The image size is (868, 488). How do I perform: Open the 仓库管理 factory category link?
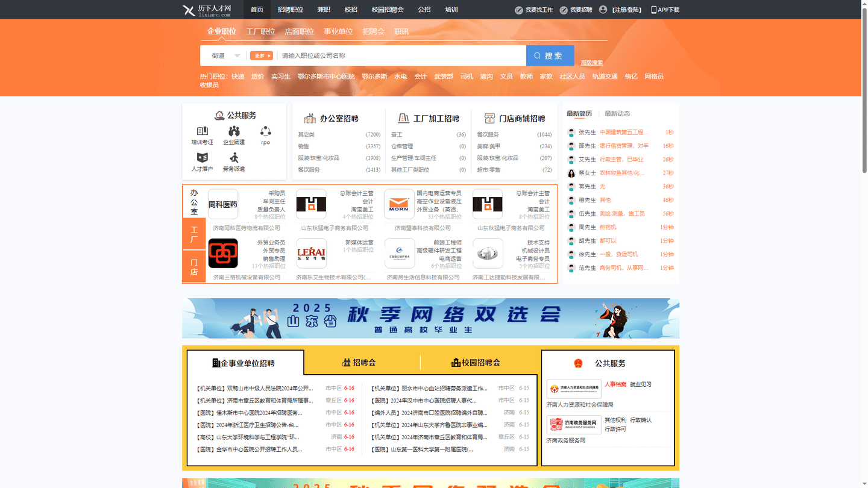(402, 146)
